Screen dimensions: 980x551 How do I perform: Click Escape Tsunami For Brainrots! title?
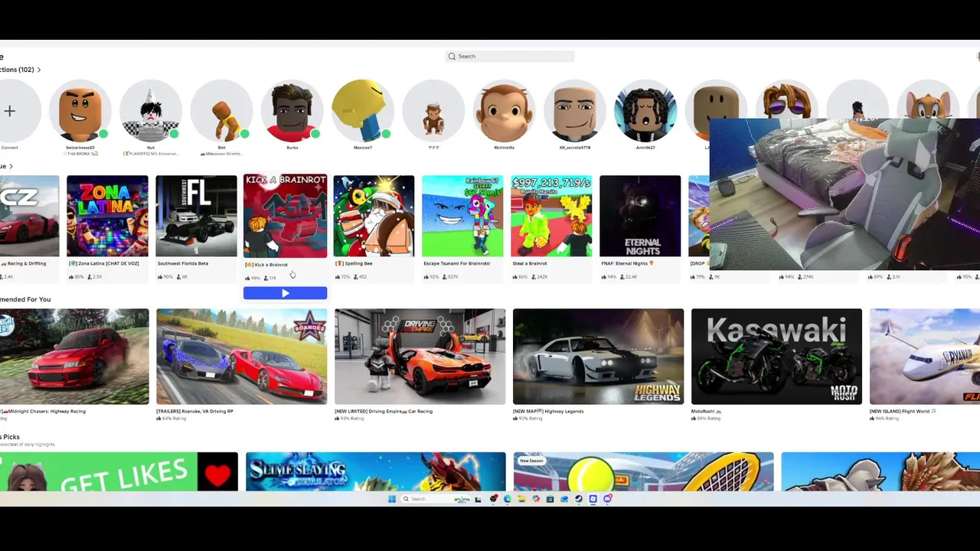point(457,263)
